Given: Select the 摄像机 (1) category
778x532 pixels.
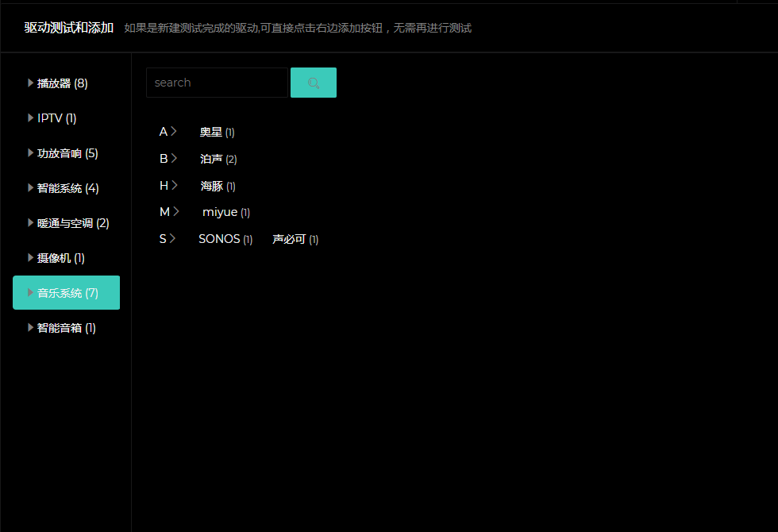Looking at the screenshot, I should click(61, 258).
